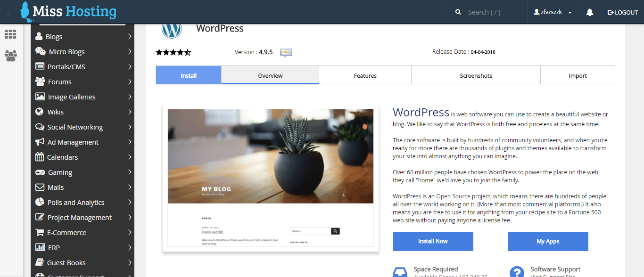Click the Blogs category person icon
The width and height of the screenshot is (644, 277).
(39, 36)
